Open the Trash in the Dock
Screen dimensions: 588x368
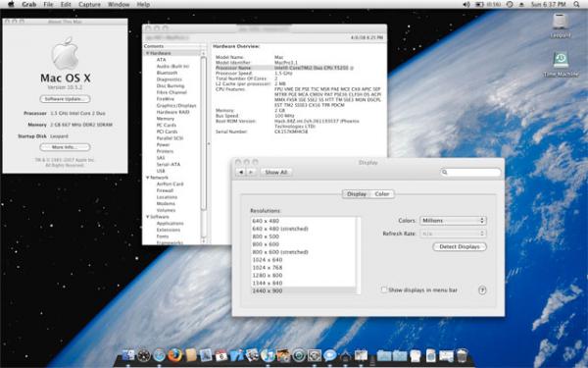[x=462, y=355]
